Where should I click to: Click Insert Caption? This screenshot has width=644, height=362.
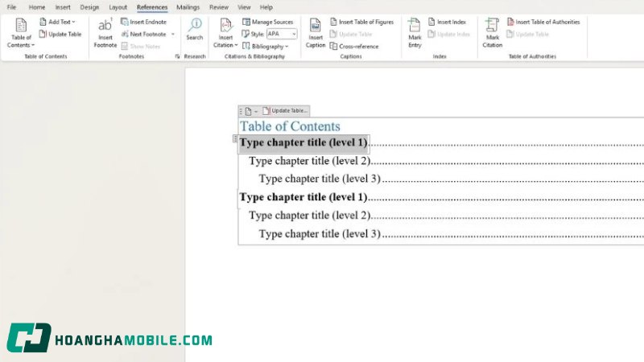(316, 33)
